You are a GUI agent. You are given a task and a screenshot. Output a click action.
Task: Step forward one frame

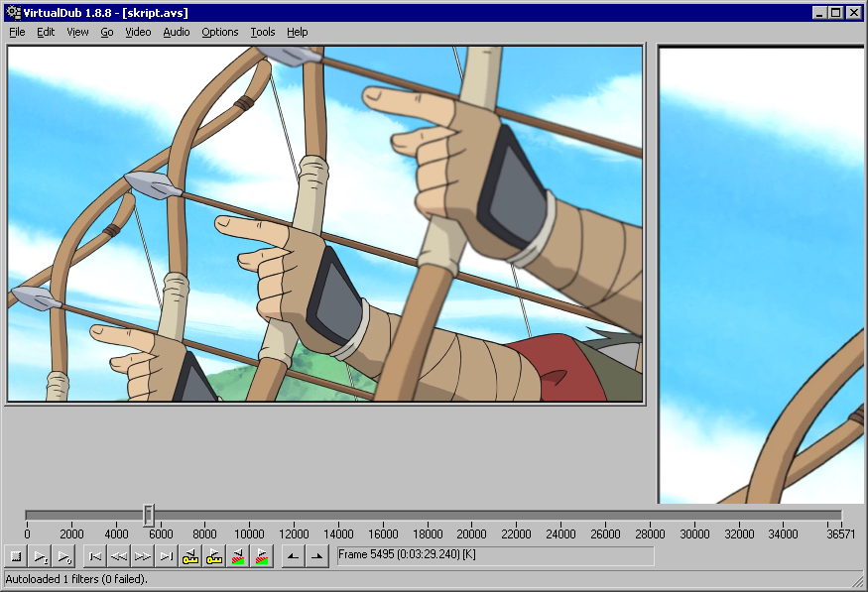[142, 556]
